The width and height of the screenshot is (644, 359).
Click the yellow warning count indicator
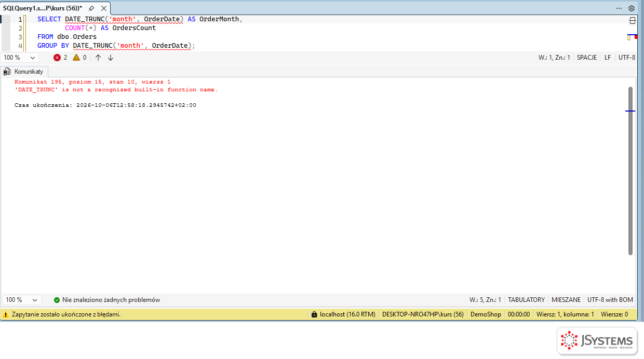pyautogui.click(x=79, y=58)
